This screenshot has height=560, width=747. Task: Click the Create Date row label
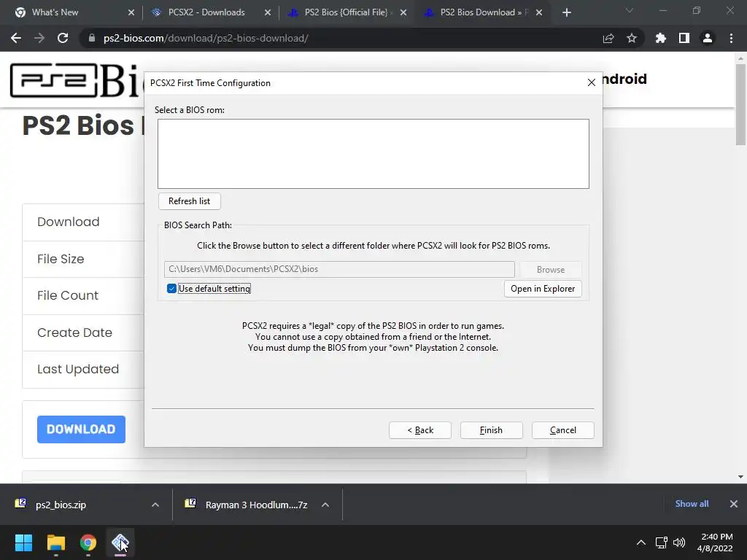click(x=74, y=332)
